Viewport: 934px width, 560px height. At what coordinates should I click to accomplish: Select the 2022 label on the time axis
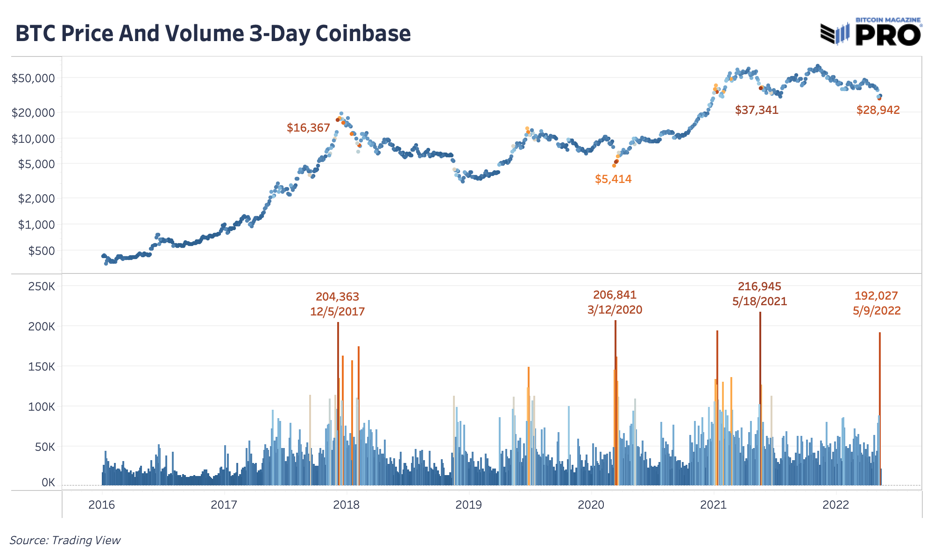pos(836,504)
